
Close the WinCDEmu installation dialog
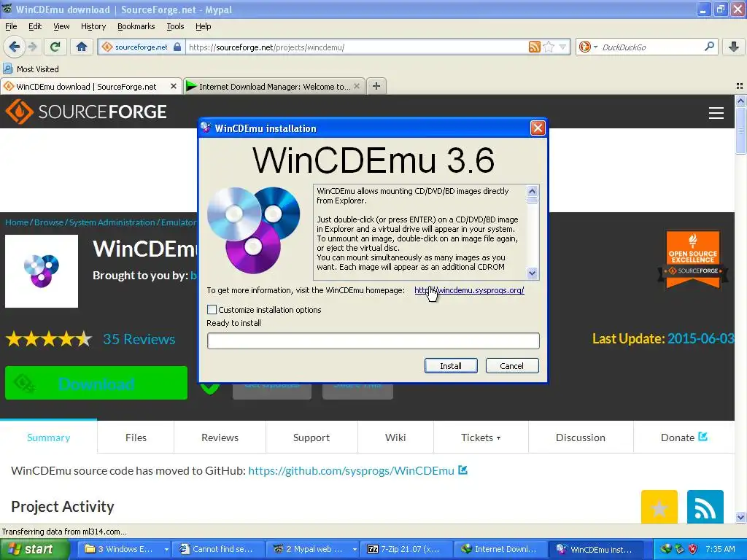point(538,128)
